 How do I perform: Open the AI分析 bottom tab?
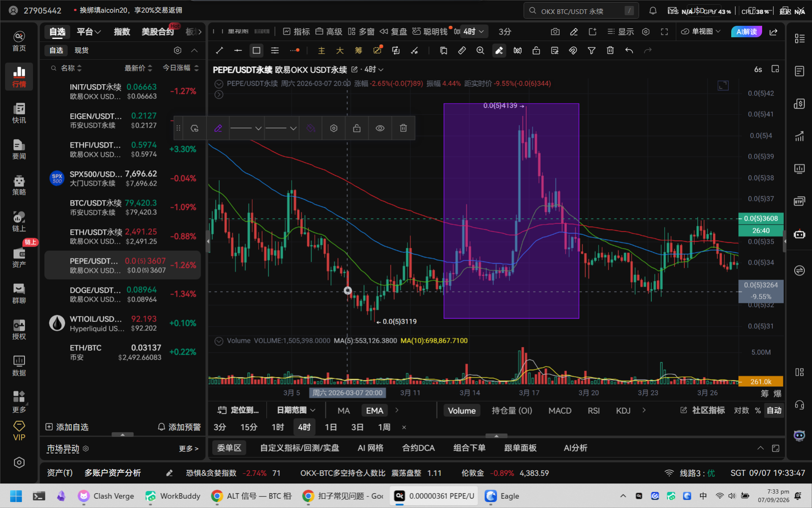pyautogui.click(x=575, y=448)
